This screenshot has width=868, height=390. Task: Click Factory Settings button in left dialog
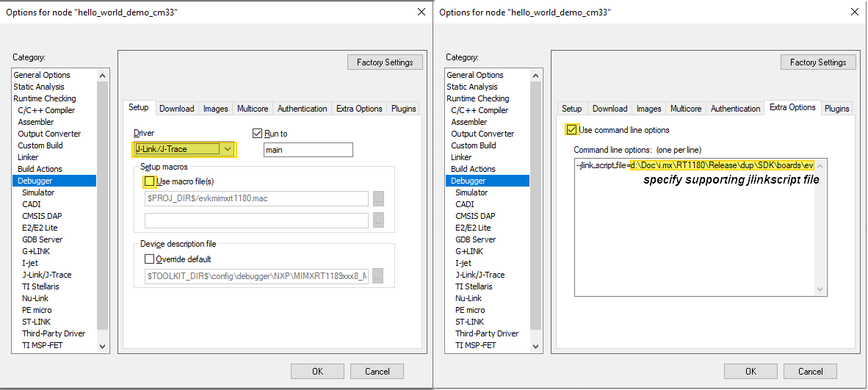[x=385, y=62]
